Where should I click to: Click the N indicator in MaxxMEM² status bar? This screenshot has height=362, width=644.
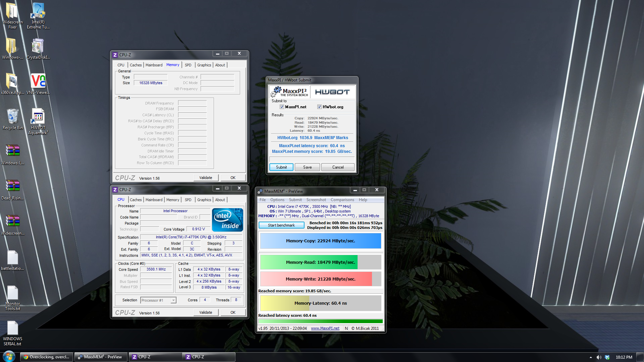click(346, 328)
